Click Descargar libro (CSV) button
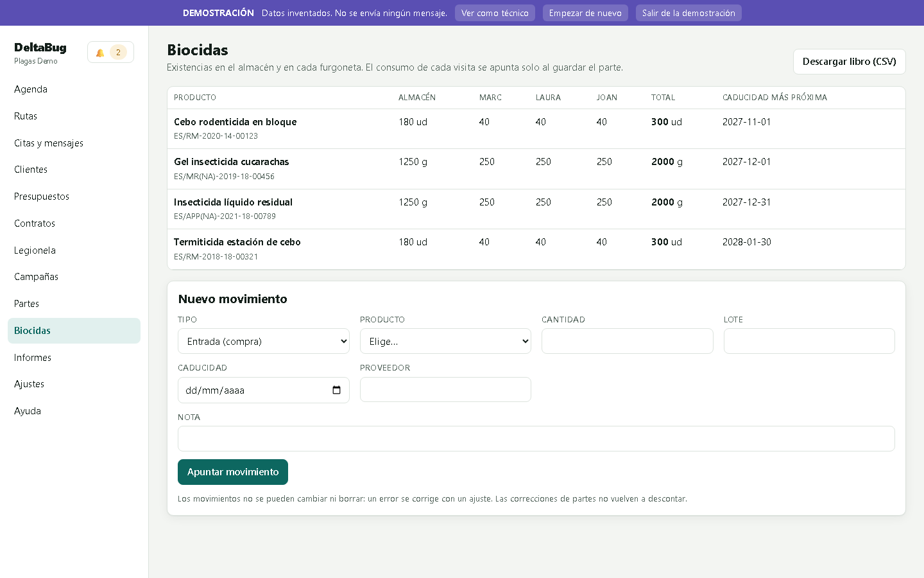 coord(849,62)
